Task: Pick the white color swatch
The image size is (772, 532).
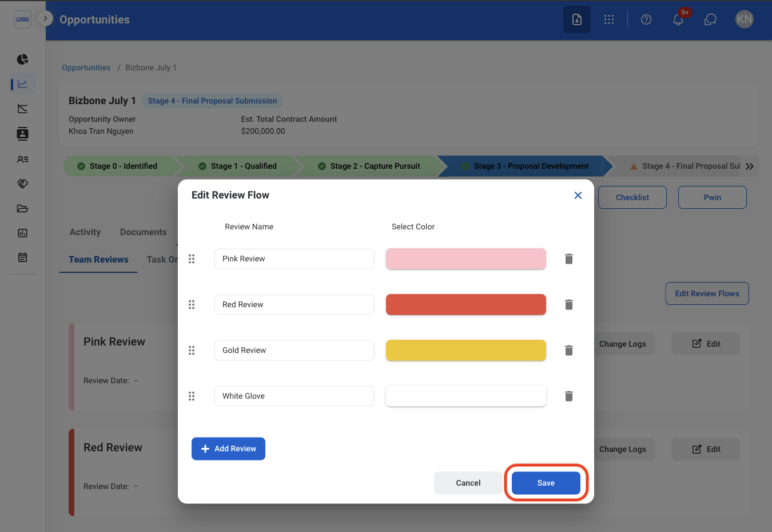Action: click(466, 396)
